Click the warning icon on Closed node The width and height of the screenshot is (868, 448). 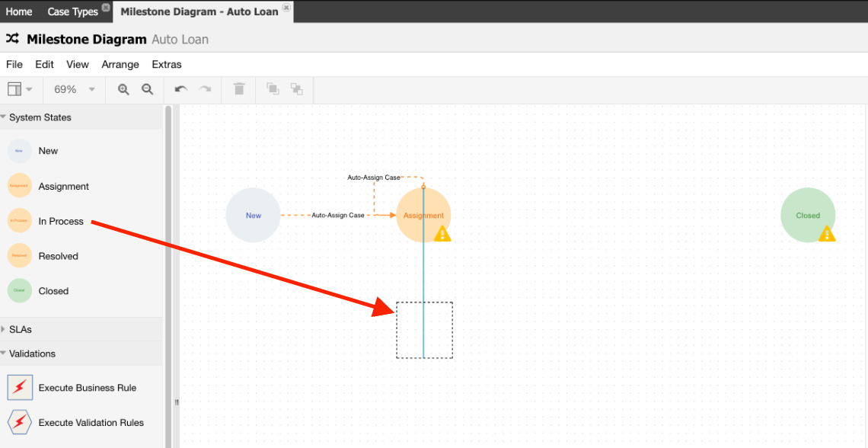point(827,234)
